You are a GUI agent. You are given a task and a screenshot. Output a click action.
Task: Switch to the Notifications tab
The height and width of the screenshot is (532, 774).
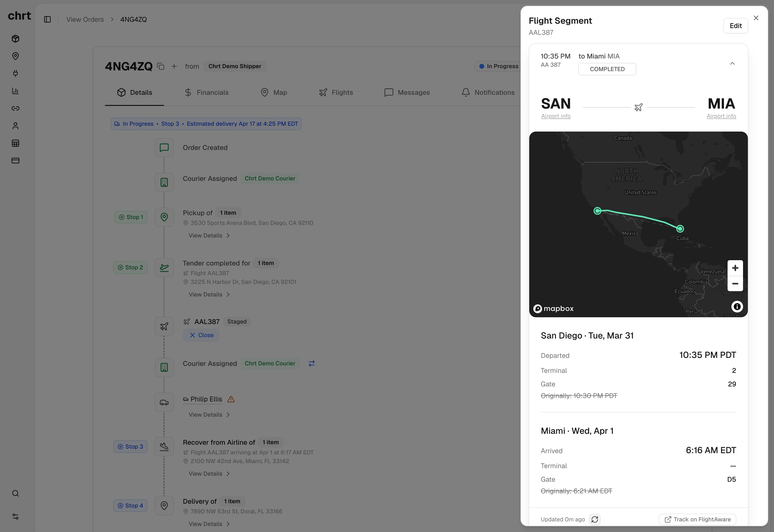pyautogui.click(x=488, y=92)
